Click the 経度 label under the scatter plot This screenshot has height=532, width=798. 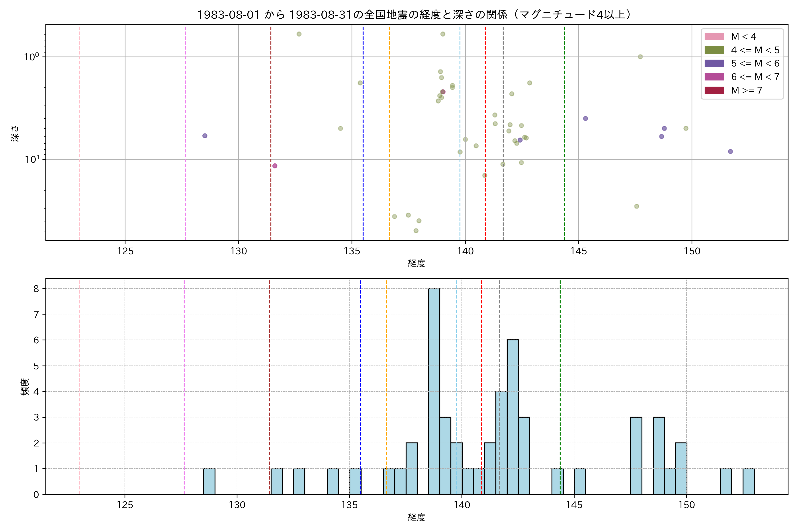pyautogui.click(x=416, y=263)
